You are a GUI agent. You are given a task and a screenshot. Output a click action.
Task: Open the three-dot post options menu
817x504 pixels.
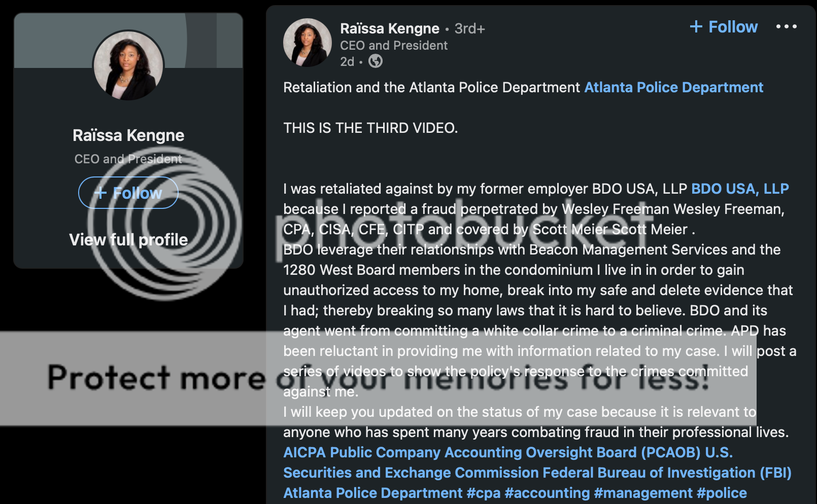[786, 27]
